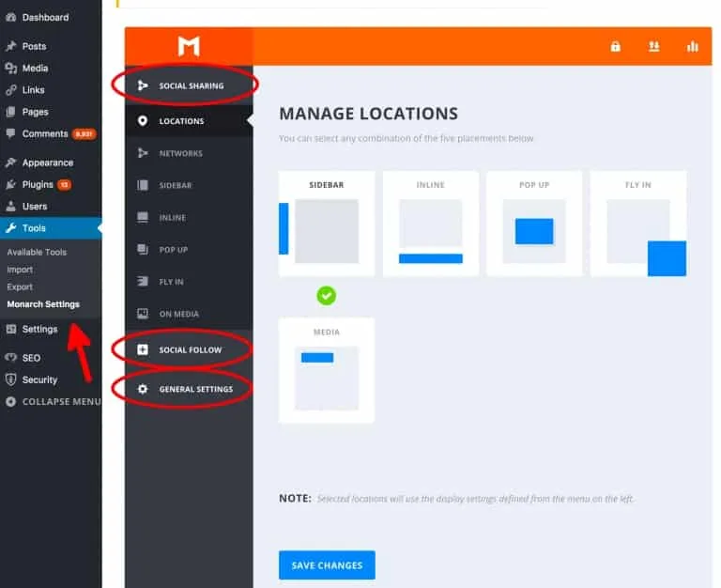Click the Links chain icon
Screen dimensions: 721x588
point(11,90)
